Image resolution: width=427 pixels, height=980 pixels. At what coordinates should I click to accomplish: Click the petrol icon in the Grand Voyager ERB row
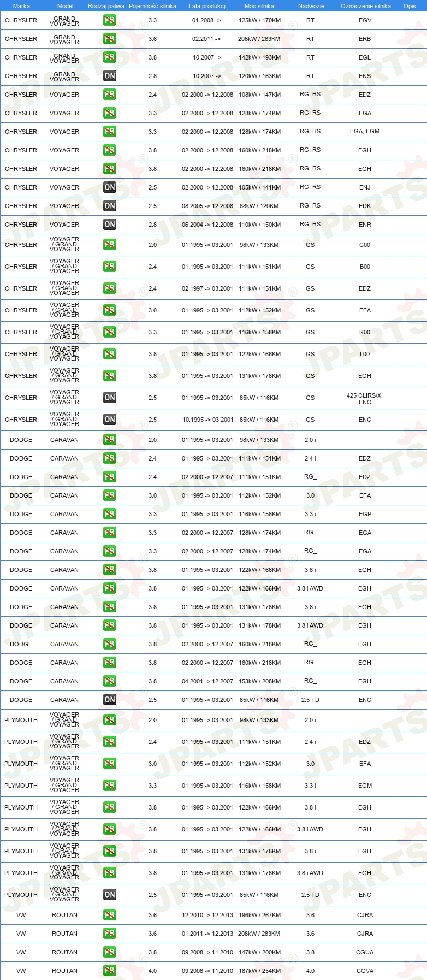pyautogui.click(x=110, y=39)
